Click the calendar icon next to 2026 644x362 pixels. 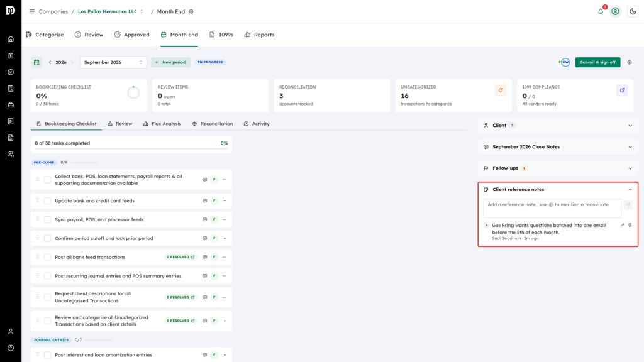coord(36,62)
